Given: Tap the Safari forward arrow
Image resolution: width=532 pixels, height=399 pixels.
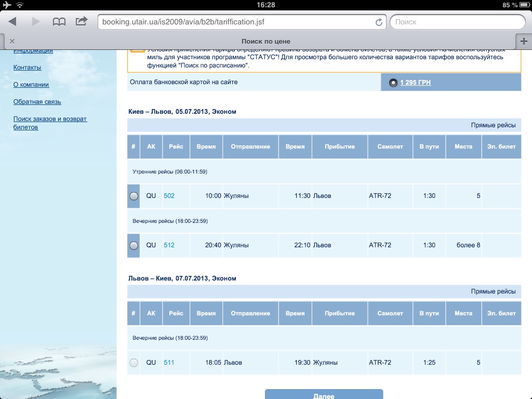Looking at the screenshot, I should (x=36, y=22).
